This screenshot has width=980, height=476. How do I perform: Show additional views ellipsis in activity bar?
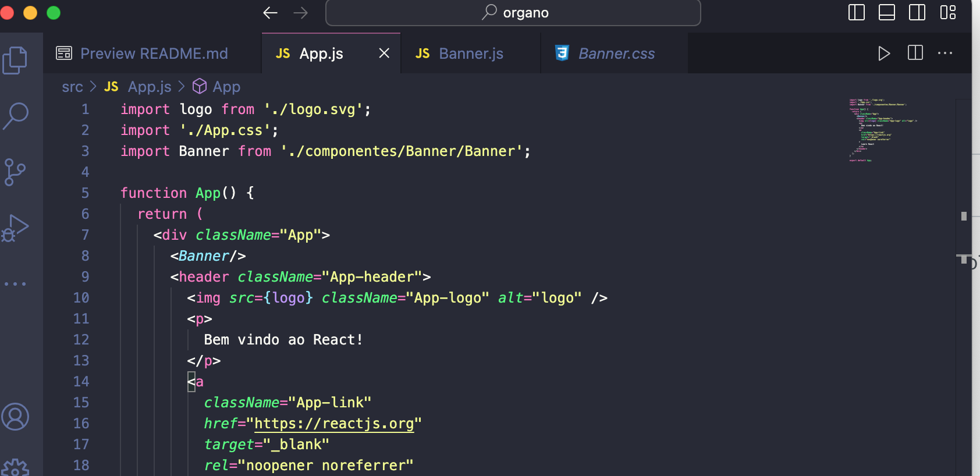(x=15, y=284)
